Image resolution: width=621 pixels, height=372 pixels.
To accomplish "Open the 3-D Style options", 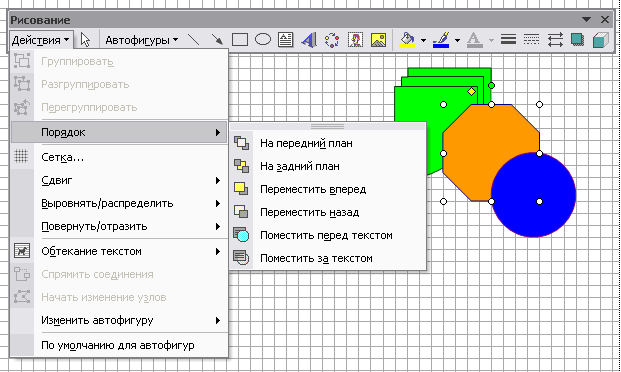I will pyautogui.click(x=601, y=40).
